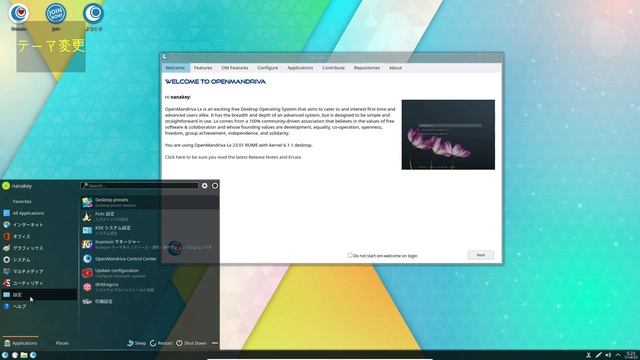Click the nanakey user avatar
The image size is (640, 360).
[x=6, y=186]
